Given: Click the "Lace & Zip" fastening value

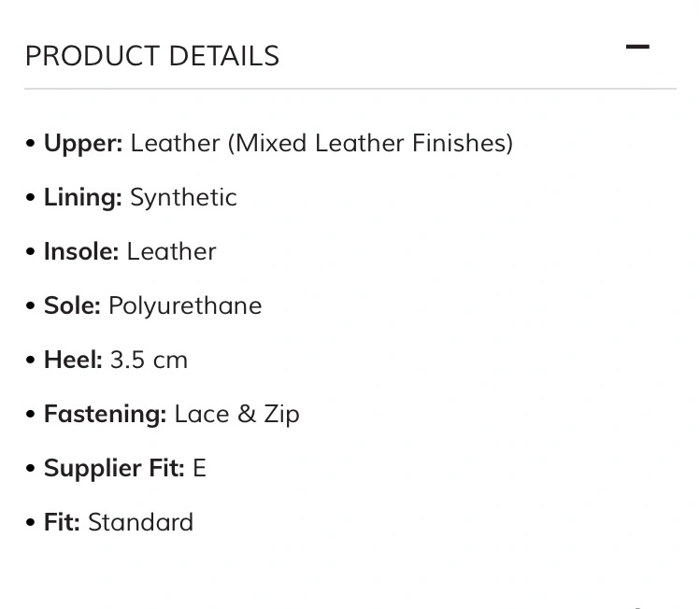Looking at the screenshot, I should [236, 415].
